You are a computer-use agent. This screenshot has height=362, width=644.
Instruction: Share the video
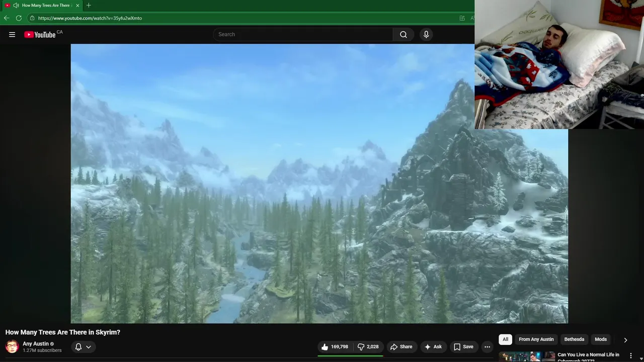(x=401, y=347)
